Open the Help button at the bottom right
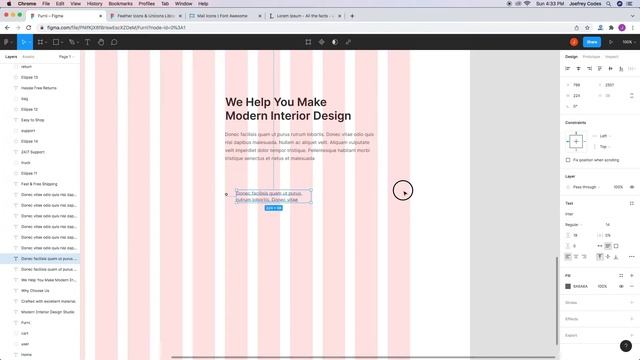 [626, 346]
